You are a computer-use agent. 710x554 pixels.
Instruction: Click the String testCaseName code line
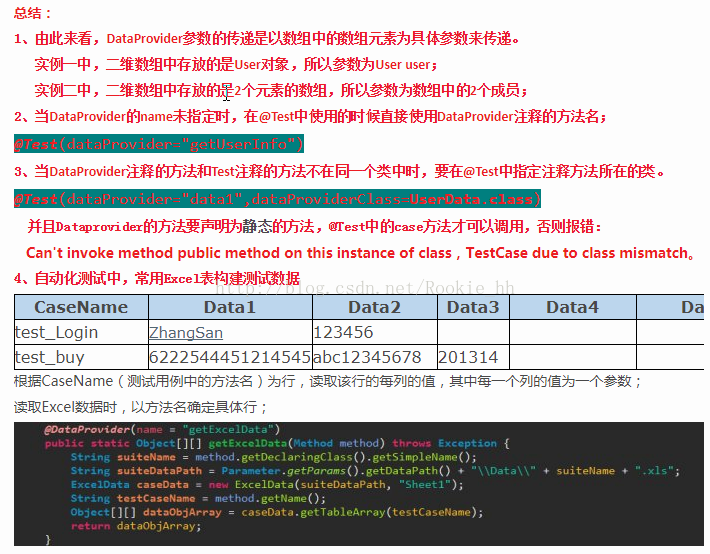point(198,498)
